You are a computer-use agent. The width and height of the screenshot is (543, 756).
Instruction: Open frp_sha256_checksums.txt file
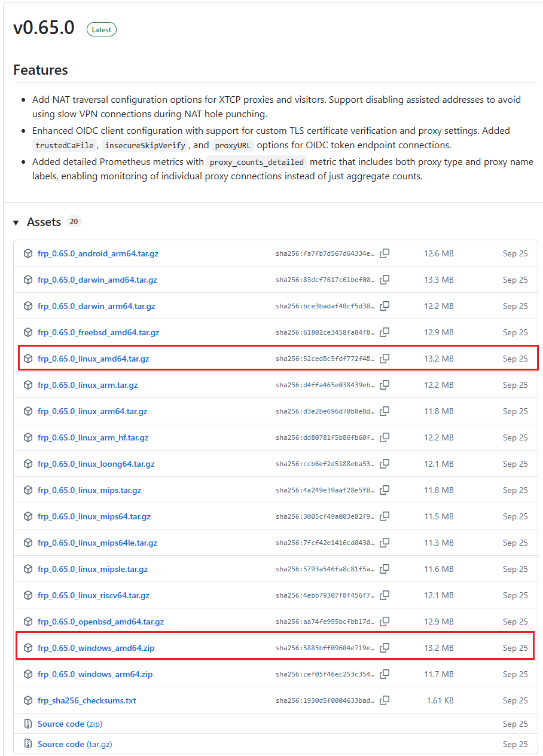pyautogui.click(x=87, y=700)
